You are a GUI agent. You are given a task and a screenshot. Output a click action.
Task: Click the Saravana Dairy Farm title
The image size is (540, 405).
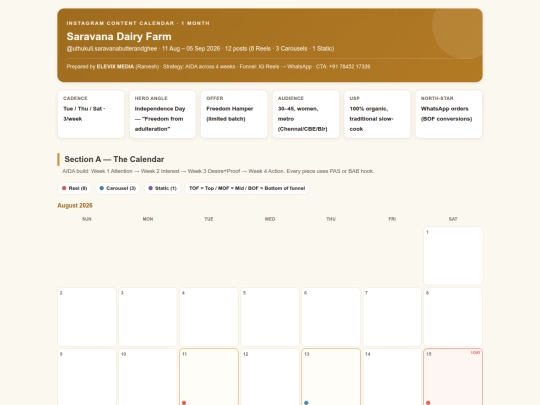click(x=119, y=37)
